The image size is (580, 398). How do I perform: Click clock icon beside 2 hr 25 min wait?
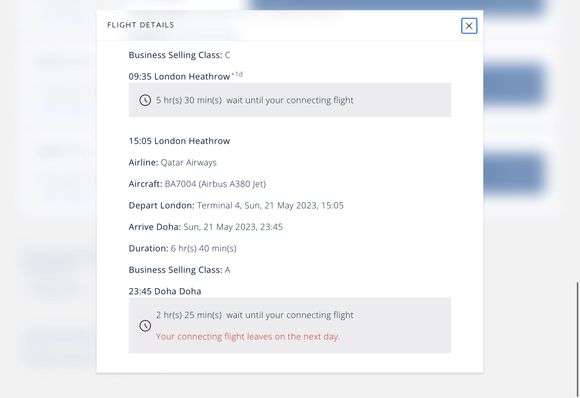coord(145,326)
